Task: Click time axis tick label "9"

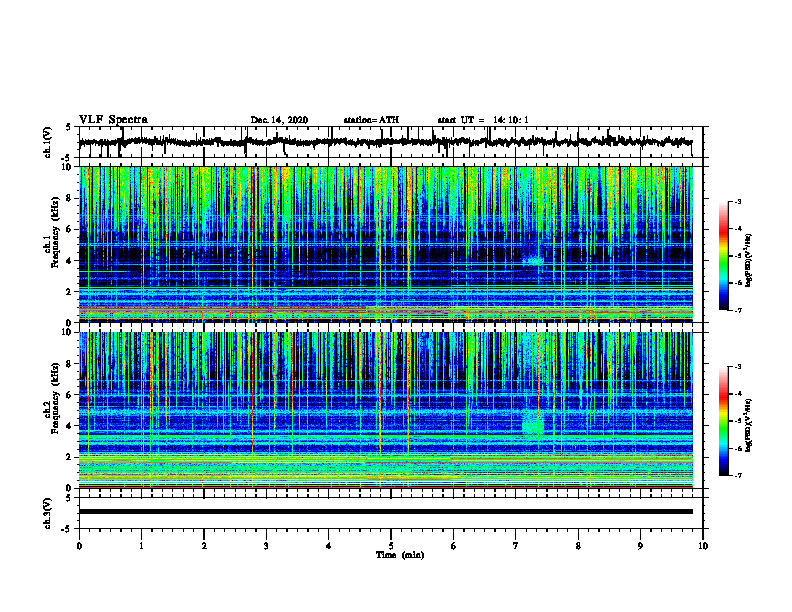Action: (x=640, y=546)
